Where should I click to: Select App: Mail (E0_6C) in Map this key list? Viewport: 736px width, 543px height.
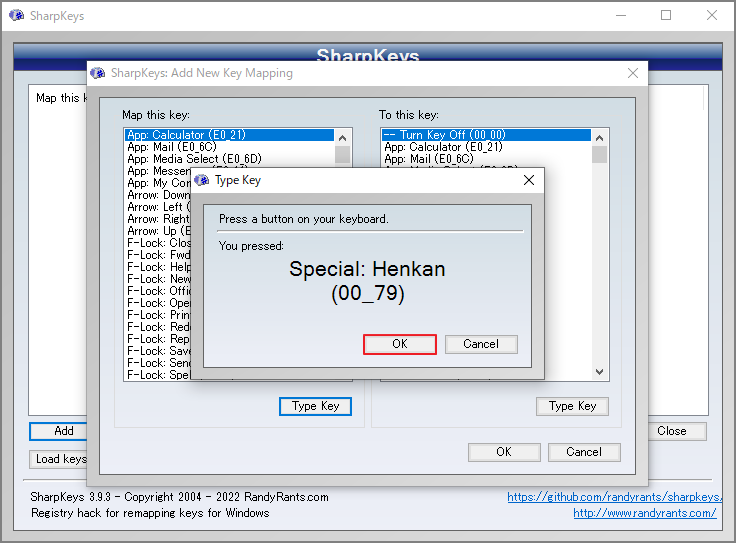point(230,147)
